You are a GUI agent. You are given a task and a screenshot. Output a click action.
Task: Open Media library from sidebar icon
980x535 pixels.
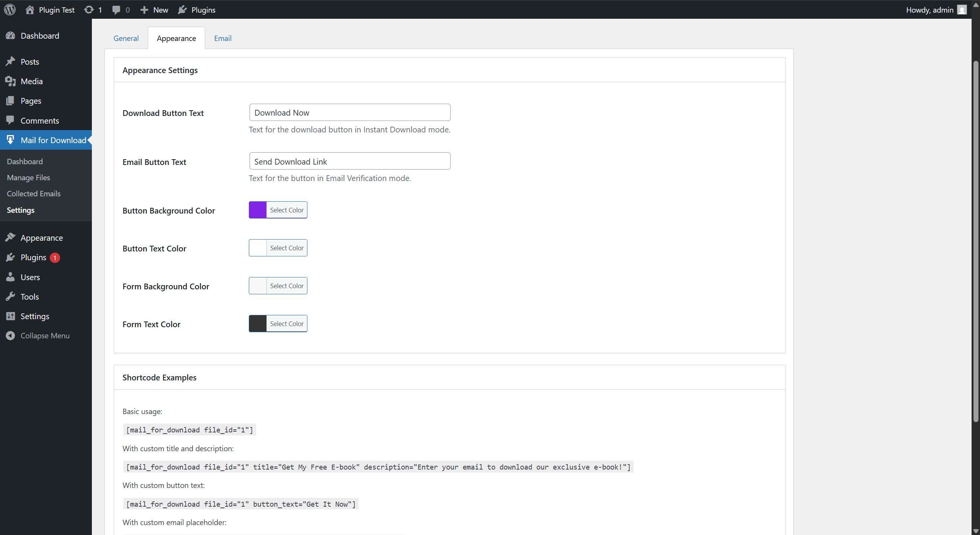click(x=10, y=81)
